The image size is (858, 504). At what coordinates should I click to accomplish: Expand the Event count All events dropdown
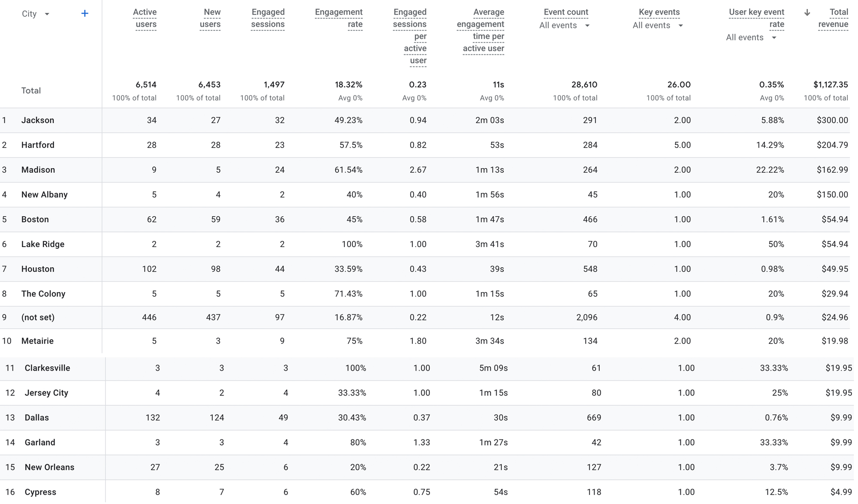565,26
